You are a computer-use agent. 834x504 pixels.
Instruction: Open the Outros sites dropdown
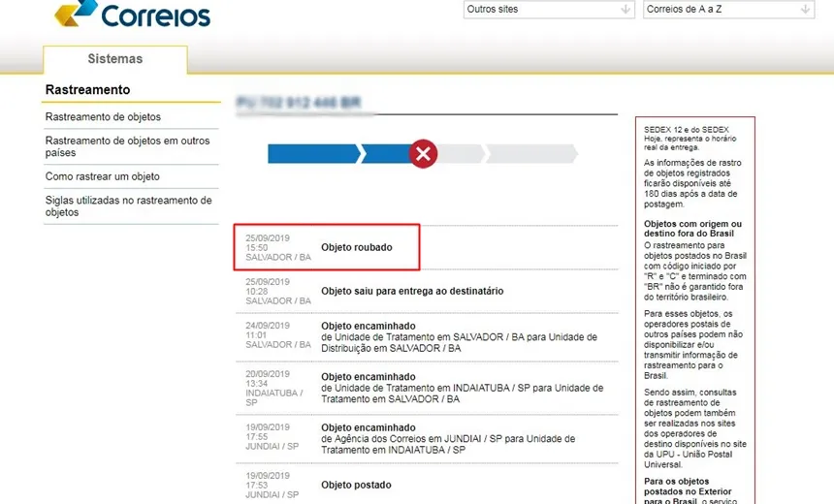pyautogui.click(x=549, y=9)
